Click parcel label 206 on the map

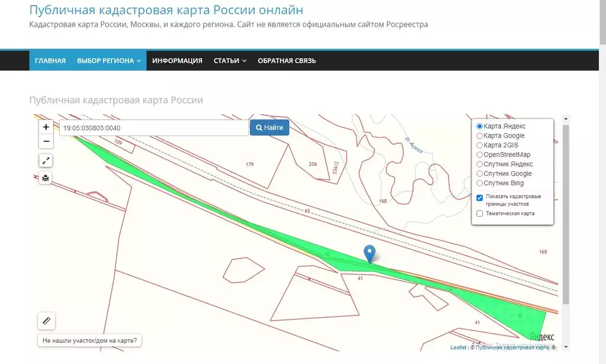tap(313, 164)
